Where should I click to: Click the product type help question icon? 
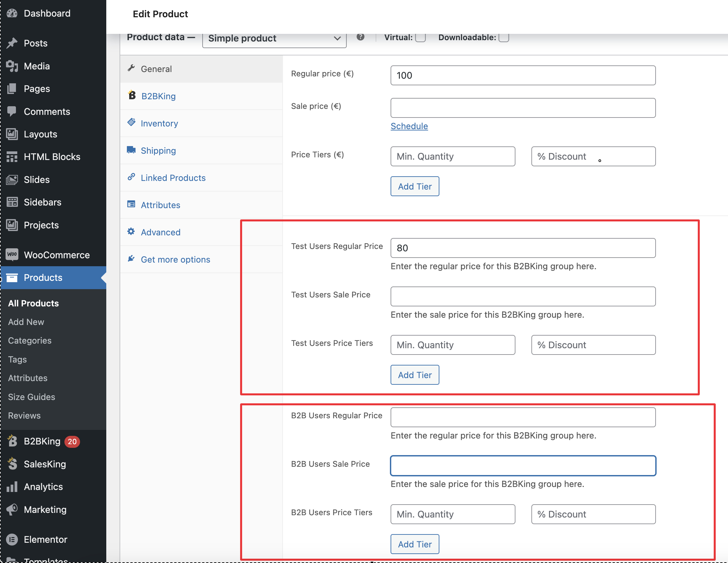(360, 37)
